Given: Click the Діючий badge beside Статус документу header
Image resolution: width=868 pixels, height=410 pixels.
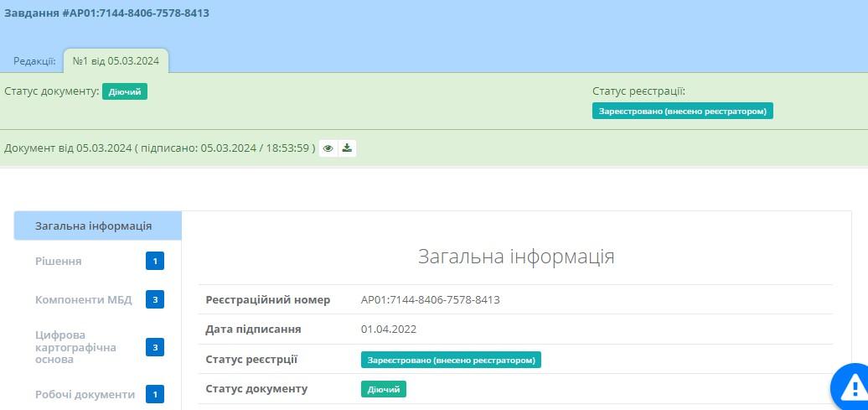Looking at the screenshot, I should coord(125,92).
